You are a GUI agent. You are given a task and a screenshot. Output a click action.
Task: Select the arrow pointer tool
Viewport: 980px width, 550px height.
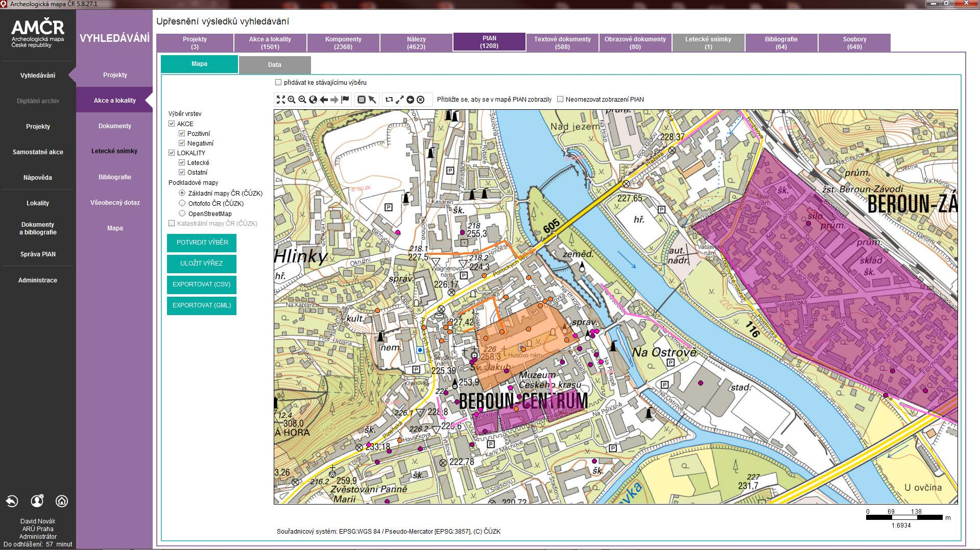372,100
